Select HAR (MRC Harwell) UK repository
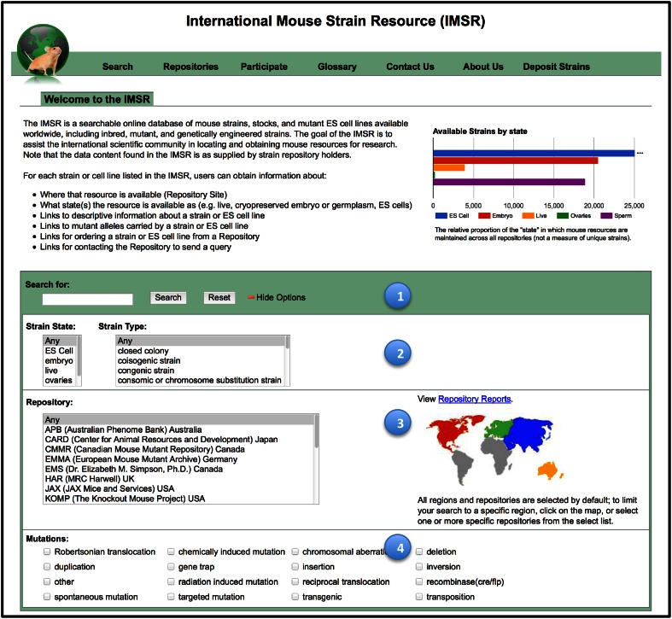672x619 pixels. point(178,479)
